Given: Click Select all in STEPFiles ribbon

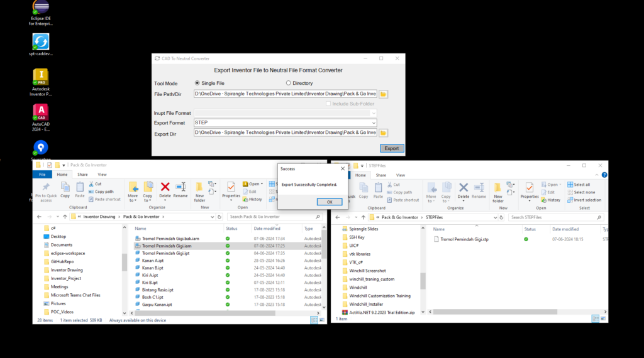Looking at the screenshot, I should [x=579, y=185].
